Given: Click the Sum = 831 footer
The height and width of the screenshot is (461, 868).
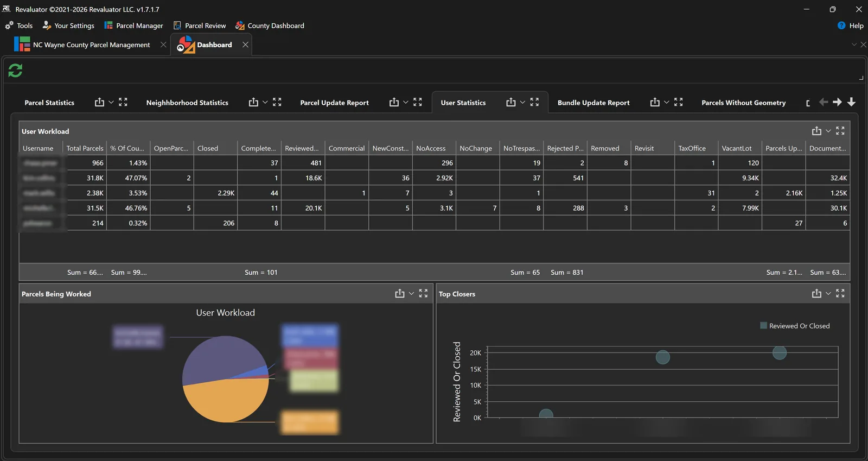Looking at the screenshot, I should pyautogui.click(x=567, y=273).
